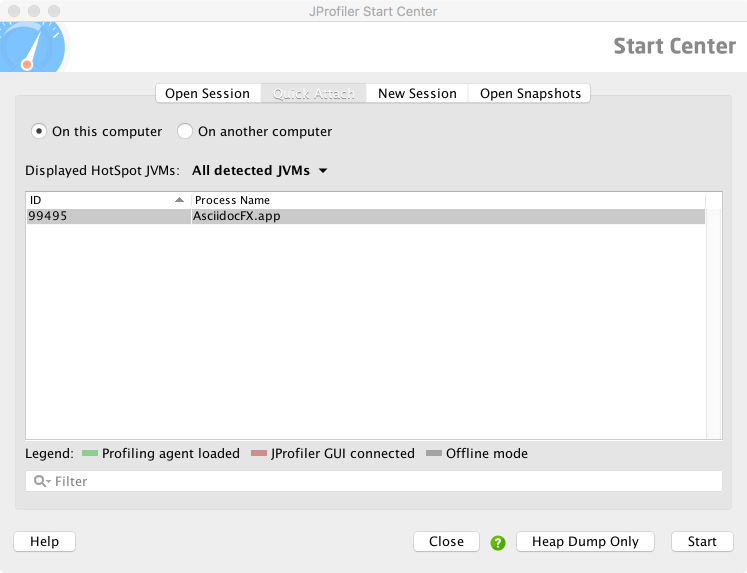Screen dimensions: 747x573
Task: Click the red JProfiler GUI connected swatch
Action: (x=258, y=454)
